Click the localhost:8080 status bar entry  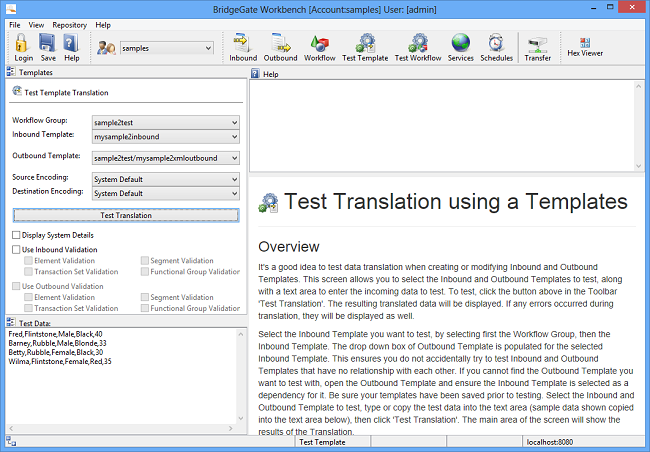point(550,442)
